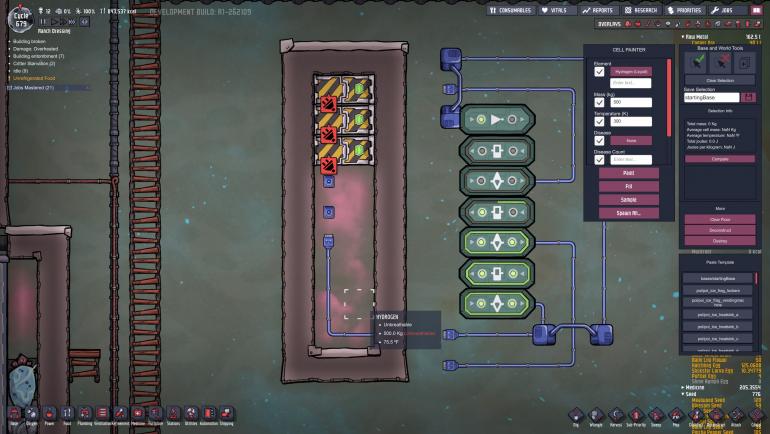Open the Hydrogen element dropdown
This screenshot has width=770, height=434.
click(631, 72)
